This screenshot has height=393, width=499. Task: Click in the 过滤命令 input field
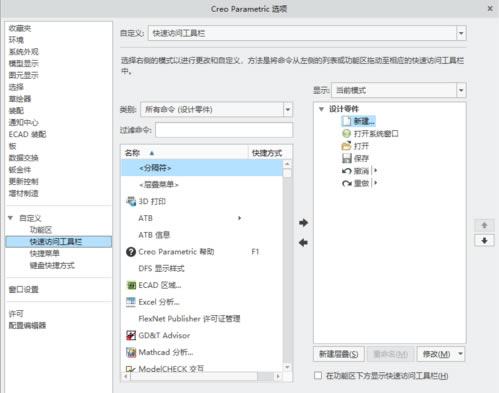(224, 130)
